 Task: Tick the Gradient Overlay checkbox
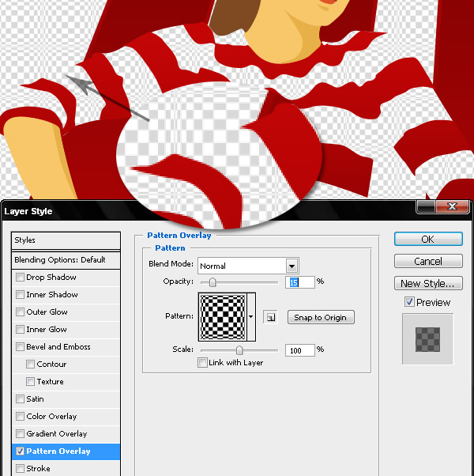[20, 433]
